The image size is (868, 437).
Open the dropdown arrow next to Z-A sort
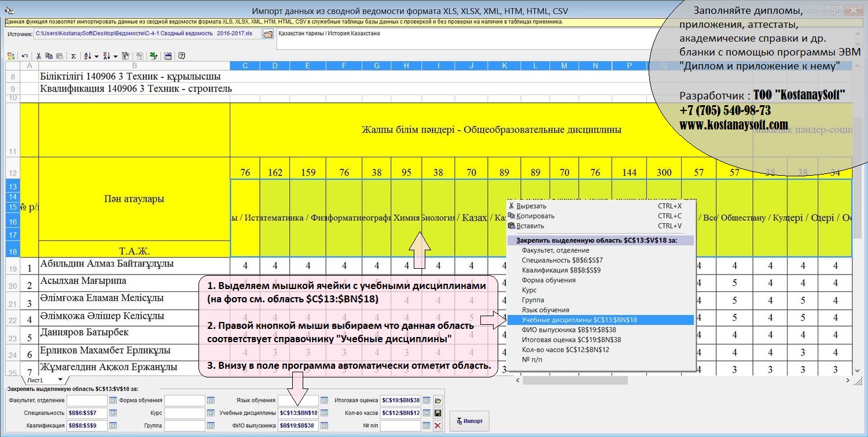pyautogui.click(x=115, y=57)
